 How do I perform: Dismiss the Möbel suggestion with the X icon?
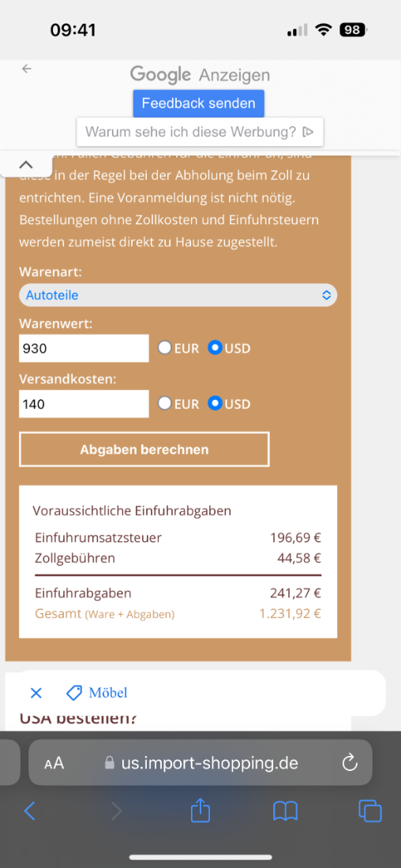click(36, 693)
